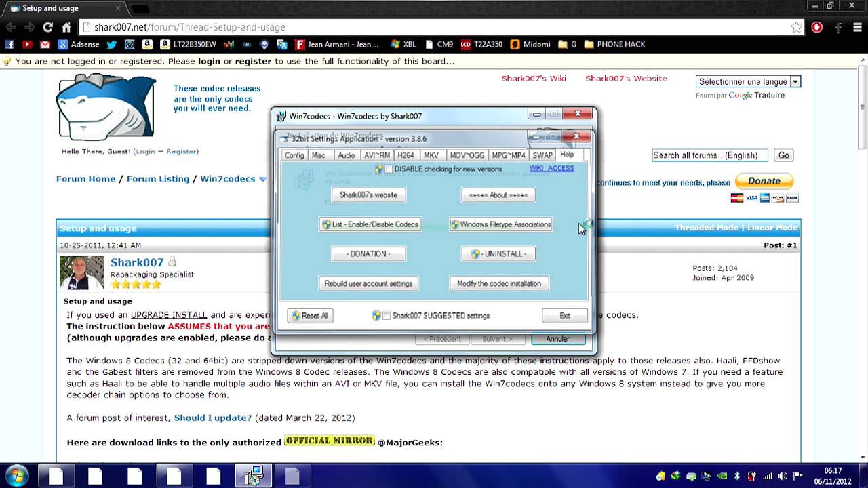Open the T22A350 bookmark
Screen dimensions: 868x488
pos(481,44)
